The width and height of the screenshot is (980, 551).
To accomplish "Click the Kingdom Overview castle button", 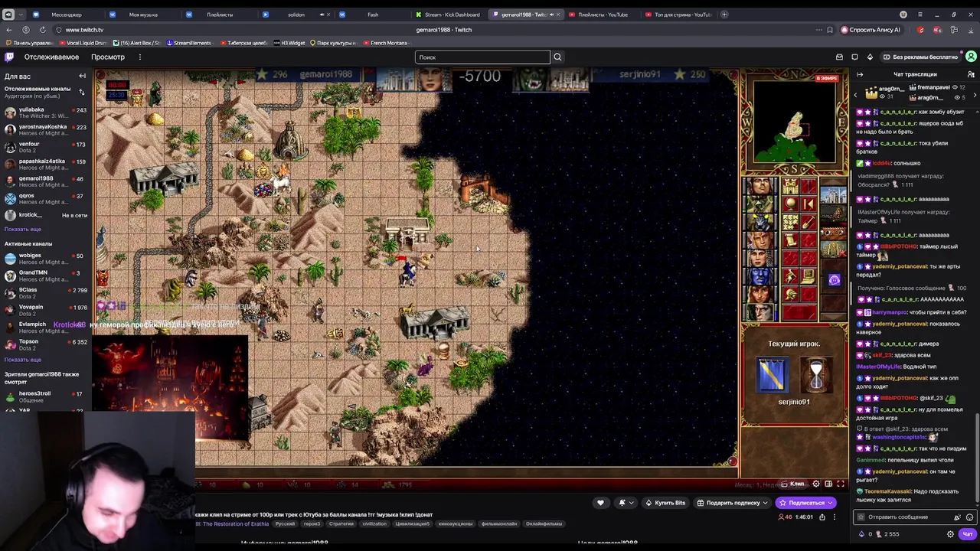I will click(789, 187).
